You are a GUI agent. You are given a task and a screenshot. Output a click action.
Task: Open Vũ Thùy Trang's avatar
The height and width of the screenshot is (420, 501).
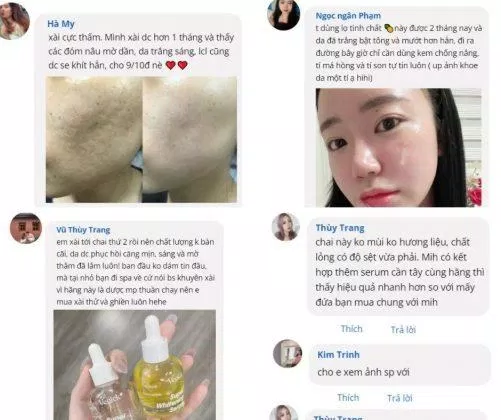pyautogui.click(x=26, y=228)
